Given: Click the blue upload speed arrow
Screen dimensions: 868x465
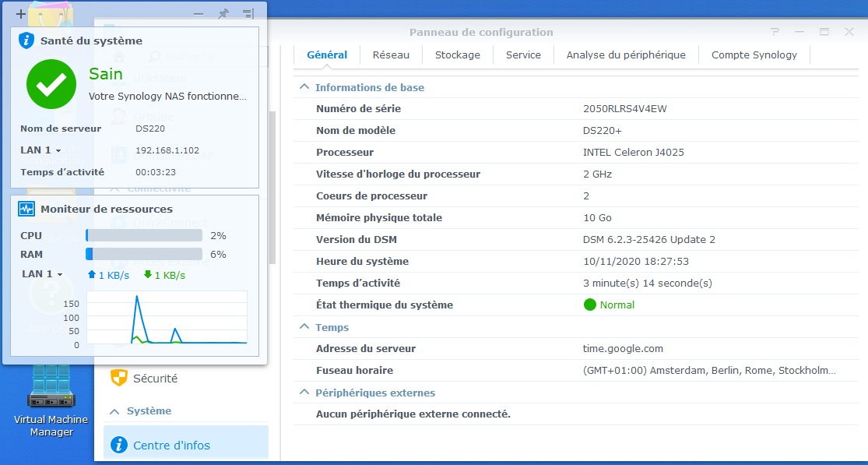Looking at the screenshot, I should [92, 274].
